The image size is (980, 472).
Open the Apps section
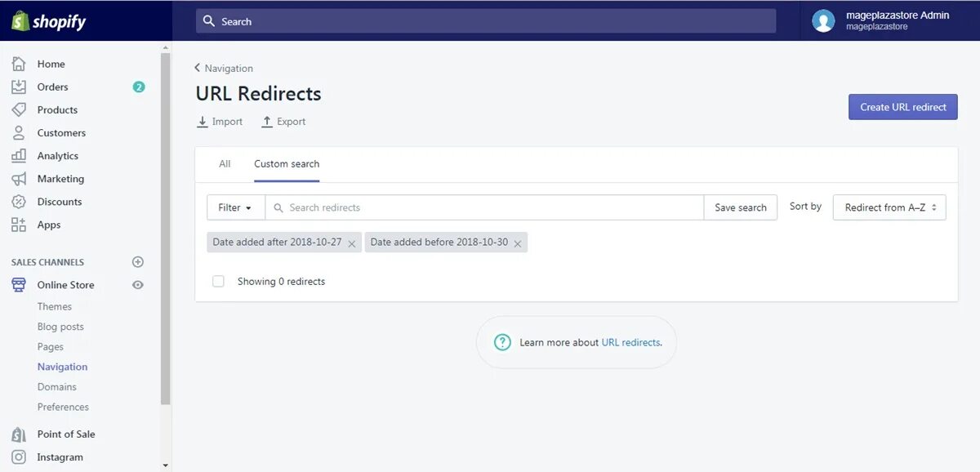coord(49,225)
